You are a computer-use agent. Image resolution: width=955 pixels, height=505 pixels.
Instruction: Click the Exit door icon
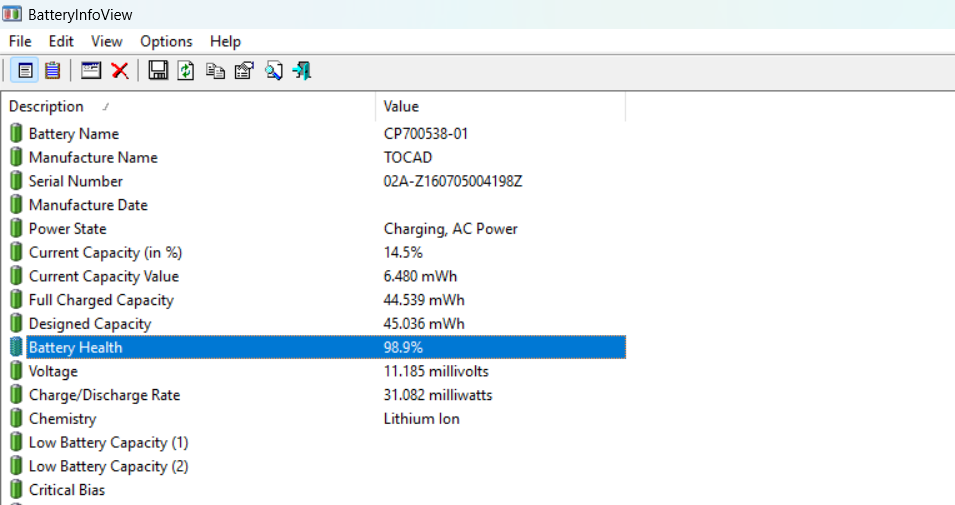(x=302, y=71)
